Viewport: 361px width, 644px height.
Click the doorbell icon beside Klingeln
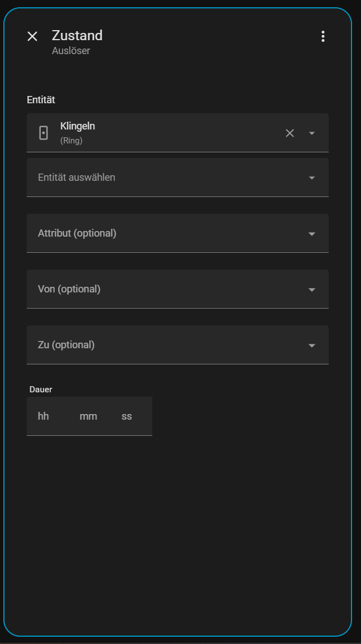click(44, 133)
